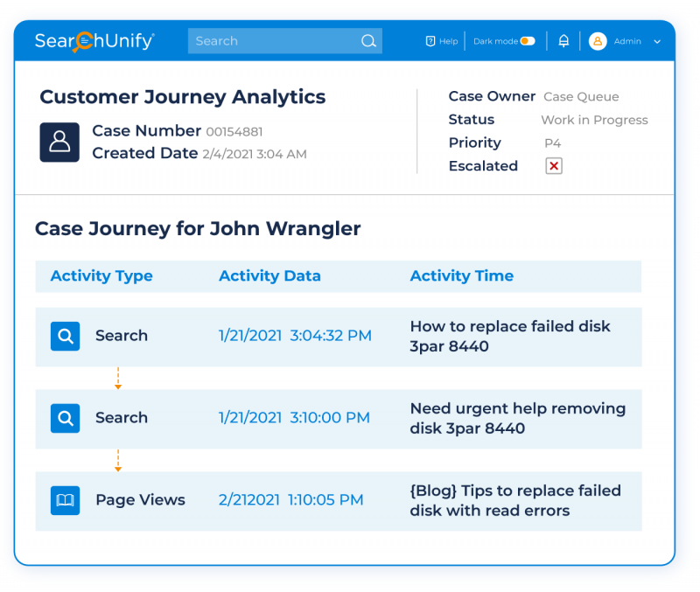Viewport: 700px width, 592px height.
Task: Click the Escalated field label
Action: click(x=483, y=166)
